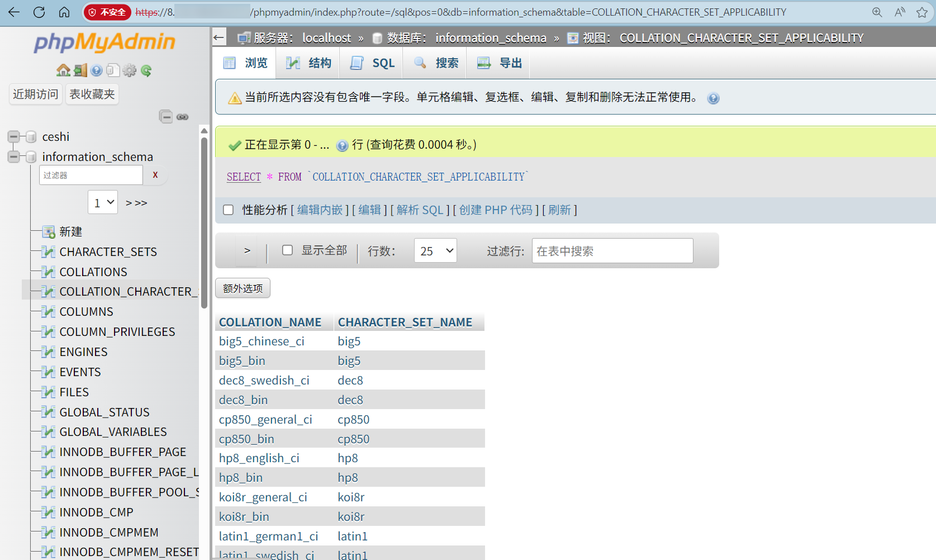Enable the 性能分析 checkbox
Viewport: 936px width, 560px height.
pyautogui.click(x=228, y=210)
